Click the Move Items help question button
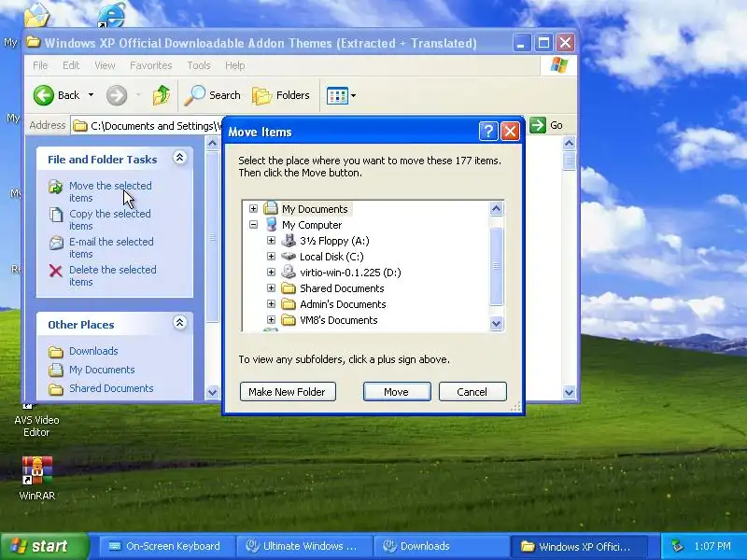Screen dimensions: 747x560 [x=488, y=131]
